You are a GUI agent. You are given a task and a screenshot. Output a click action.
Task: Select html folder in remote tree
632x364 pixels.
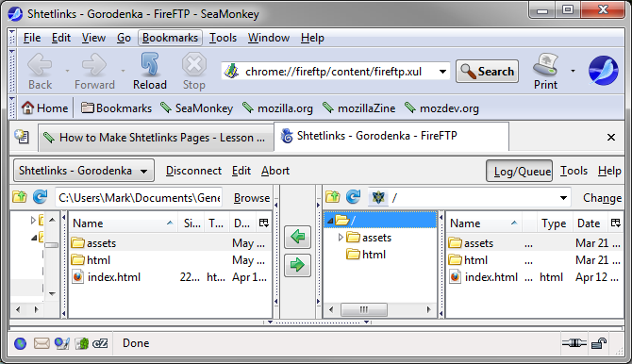(x=366, y=255)
